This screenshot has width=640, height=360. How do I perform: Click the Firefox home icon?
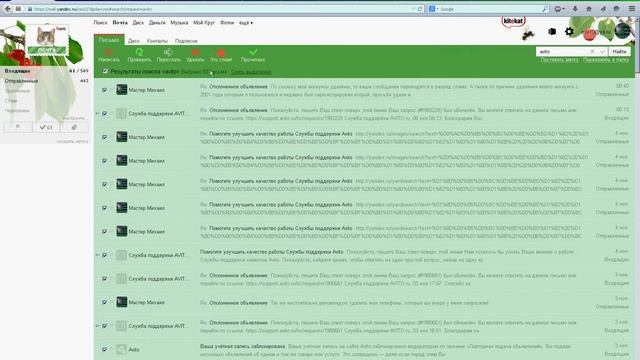tap(589, 9)
